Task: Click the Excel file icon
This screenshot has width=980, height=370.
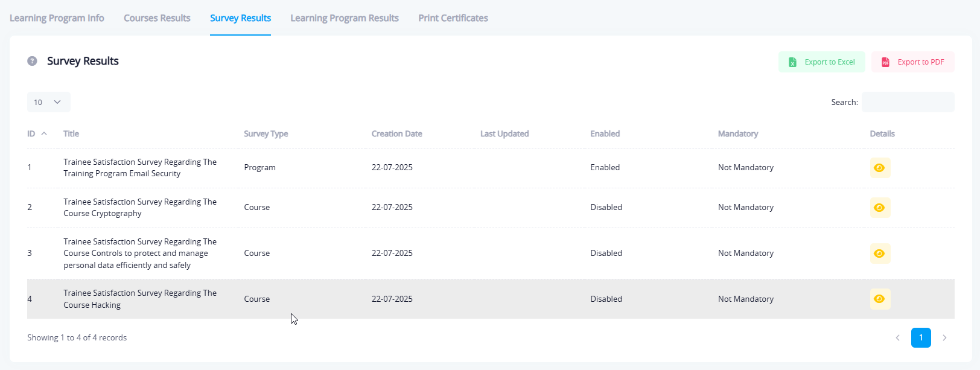Action: pyautogui.click(x=792, y=62)
